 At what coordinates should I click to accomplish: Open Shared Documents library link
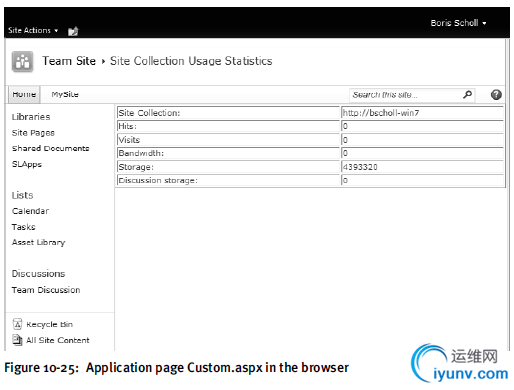[51, 148]
